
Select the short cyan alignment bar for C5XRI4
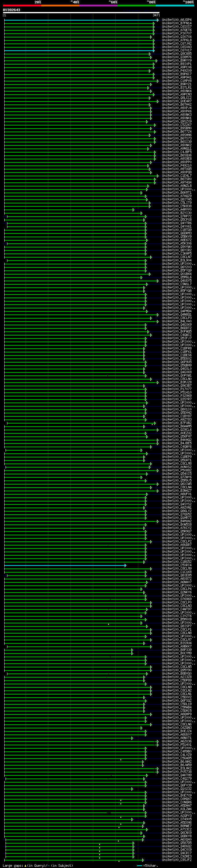65,565
